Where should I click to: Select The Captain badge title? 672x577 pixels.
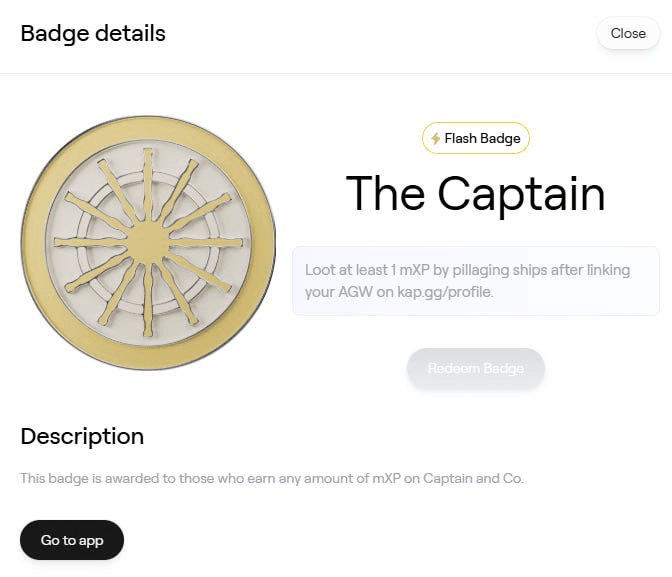pyautogui.click(x=476, y=194)
